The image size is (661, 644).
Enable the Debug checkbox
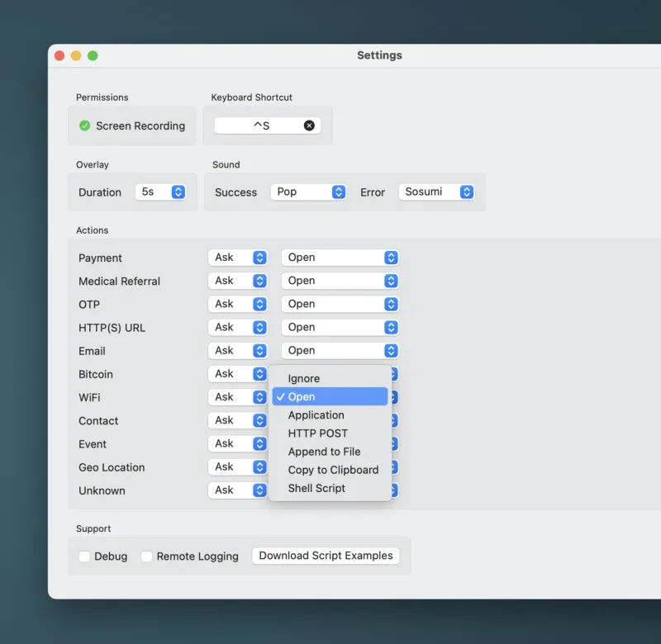84,556
